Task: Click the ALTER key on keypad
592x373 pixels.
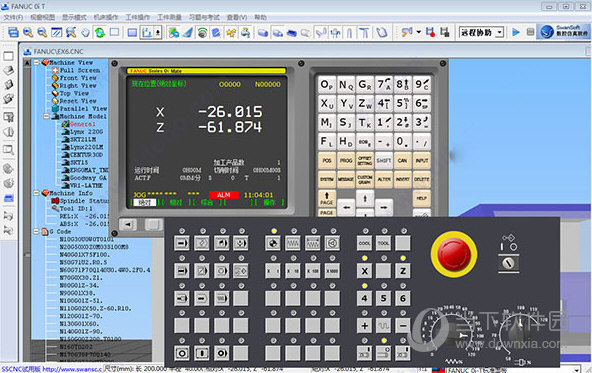Action: click(x=384, y=179)
